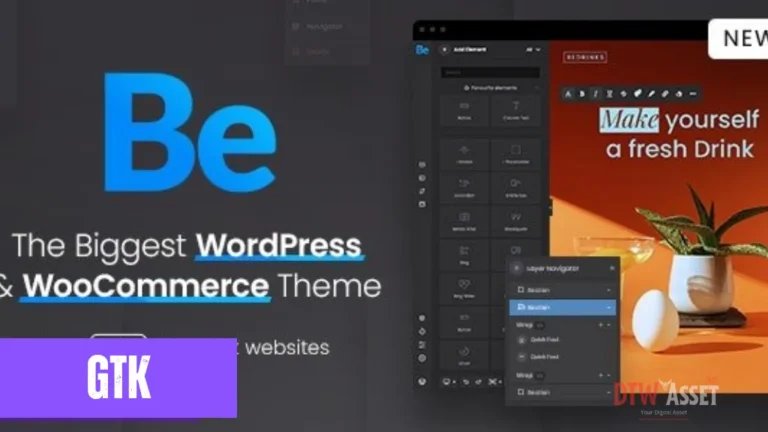Select the first Section row in Layer Navigator
Image resolution: width=768 pixels, height=432 pixels.
[x=562, y=290]
